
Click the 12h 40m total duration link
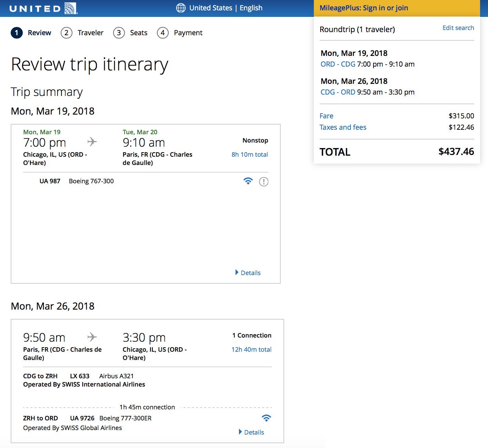[x=251, y=349]
